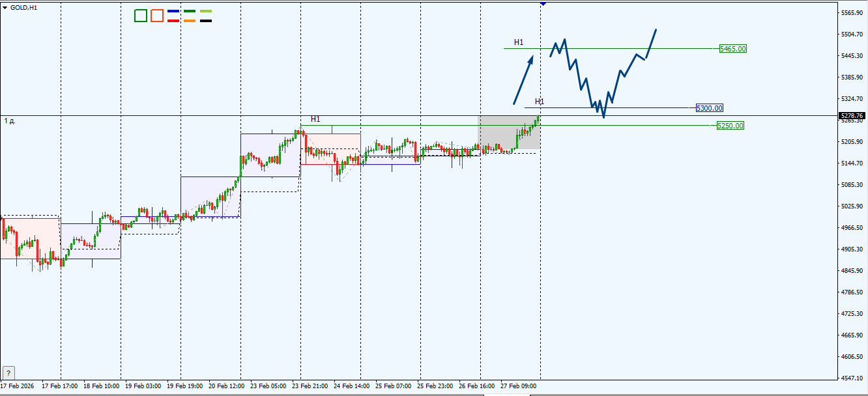The image size is (868, 396).
Task: Click 4905.30 on the price scale
Action: click(x=852, y=249)
